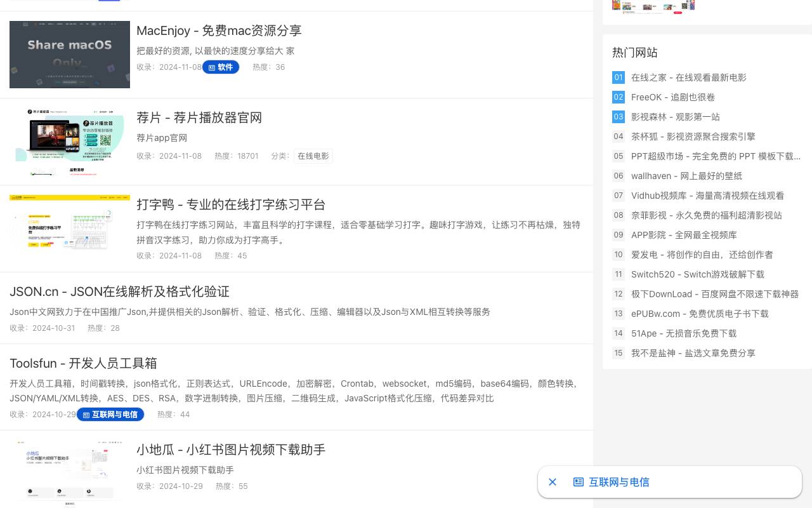Viewport: 812px width, 508px height.
Task: Visit 打字鸭 - 专业的在线打字练习平台
Action: tap(231, 204)
